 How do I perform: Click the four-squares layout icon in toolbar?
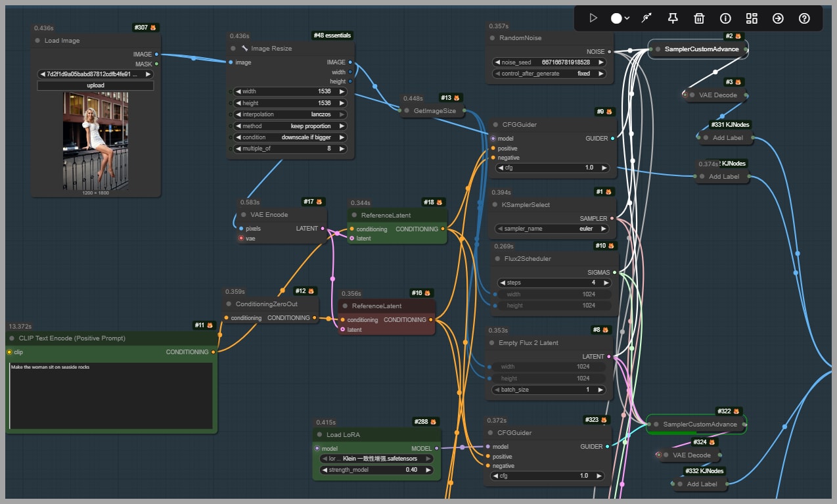tap(752, 18)
